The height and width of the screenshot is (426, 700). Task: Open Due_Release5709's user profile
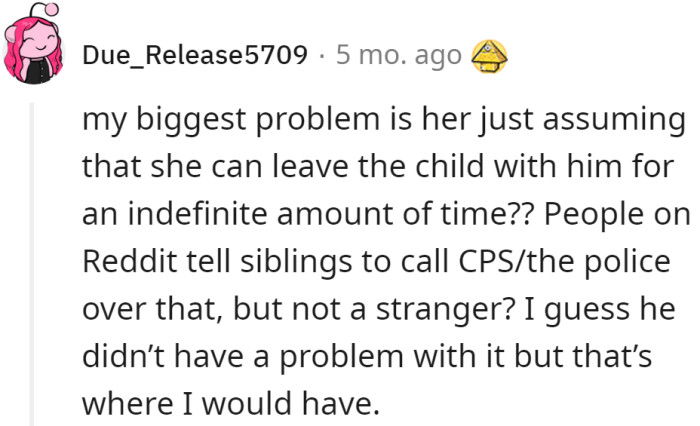coord(195,54)
